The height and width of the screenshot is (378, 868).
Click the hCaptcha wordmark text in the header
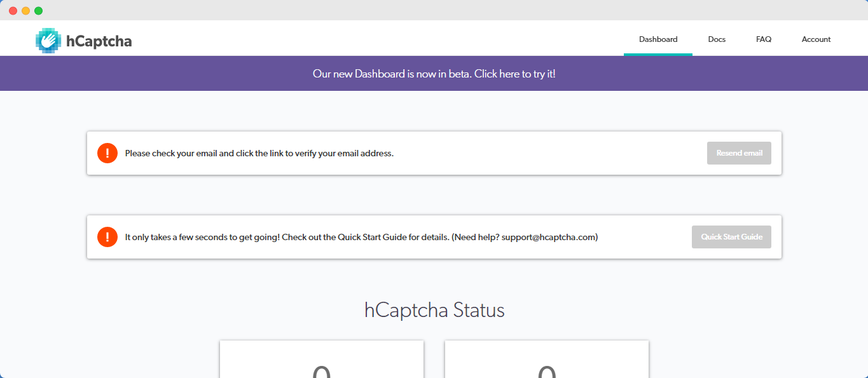[99, 42]
